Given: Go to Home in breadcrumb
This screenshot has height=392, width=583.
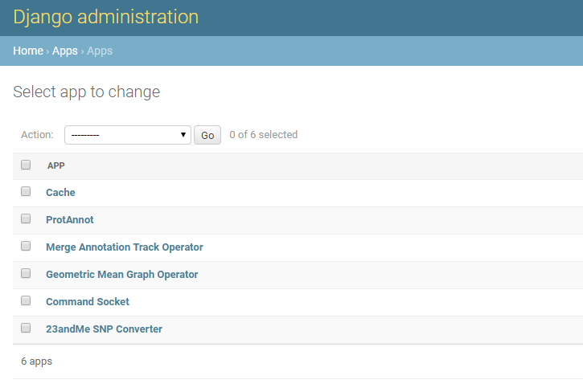Looking at the screenshot, I should pos(28,51).
